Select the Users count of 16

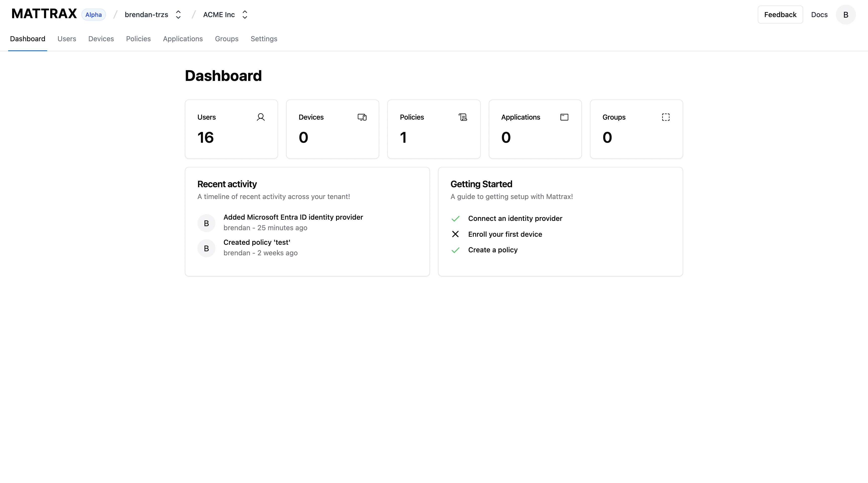point(206,137)
